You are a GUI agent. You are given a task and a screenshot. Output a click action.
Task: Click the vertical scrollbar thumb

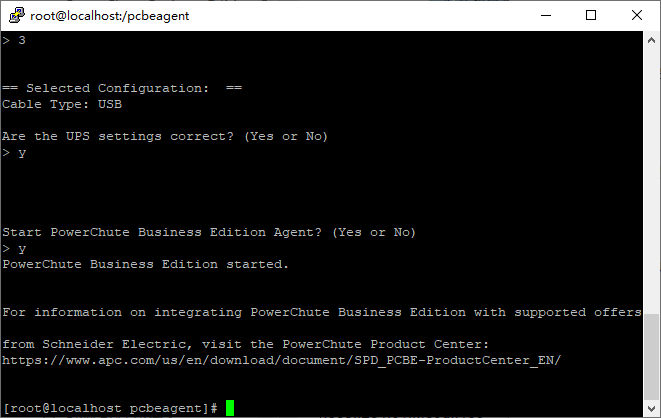652,355
